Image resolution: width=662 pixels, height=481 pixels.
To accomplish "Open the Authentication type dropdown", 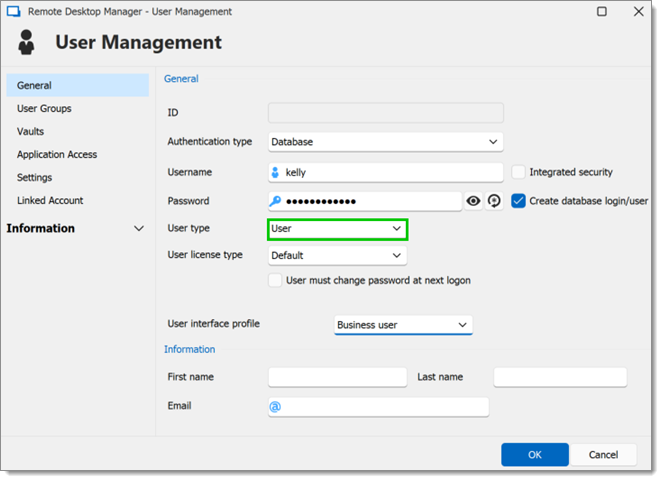I will (385, 142).
